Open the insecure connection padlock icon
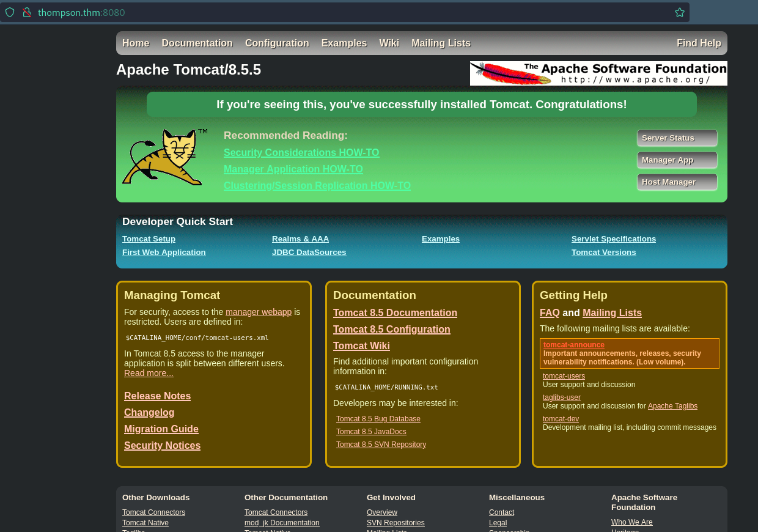This screenshot has width=758, height=532. coord(26,12)
